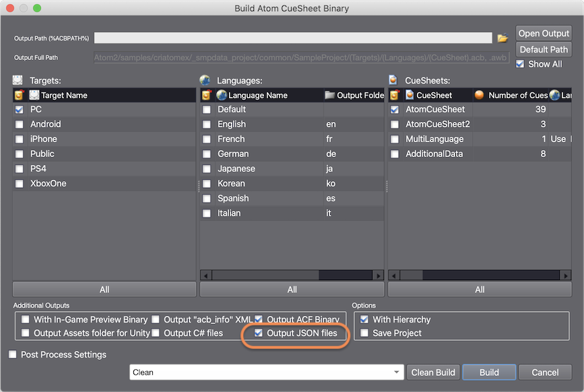The image size is (584, 392).
Task: Select the Public target row
Action: coord(104,154)
